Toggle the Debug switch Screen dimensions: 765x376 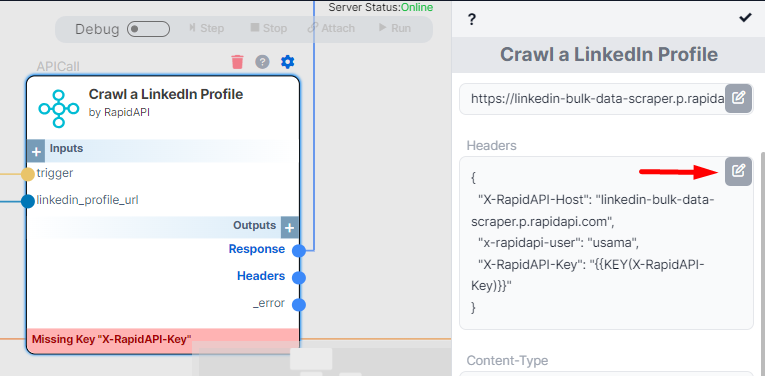pos(148,29)
